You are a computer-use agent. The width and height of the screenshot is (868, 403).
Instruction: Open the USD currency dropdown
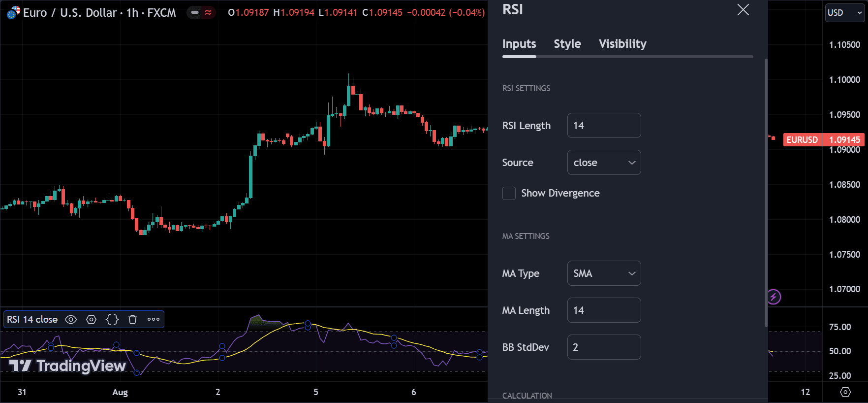pos(844,13)
